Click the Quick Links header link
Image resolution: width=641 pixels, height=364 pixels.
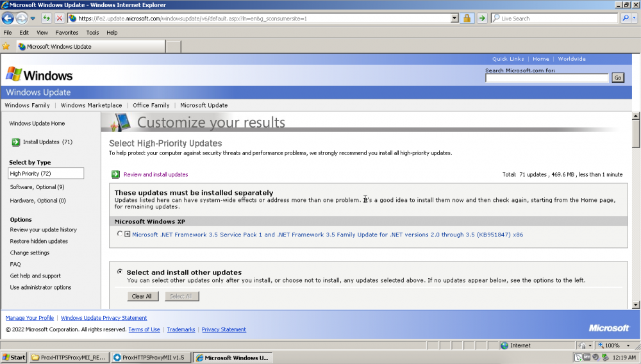tap(508, 59)
